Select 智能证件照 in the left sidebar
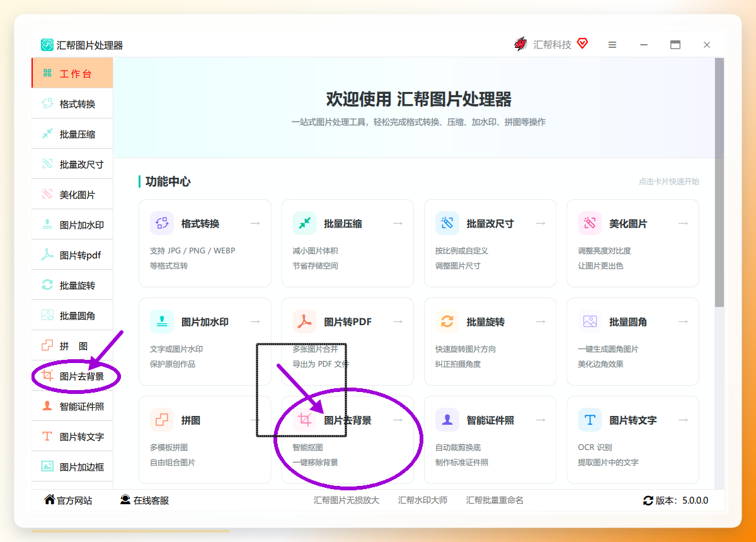The height and width of the screenshot is (542, 756). [72, 407]
